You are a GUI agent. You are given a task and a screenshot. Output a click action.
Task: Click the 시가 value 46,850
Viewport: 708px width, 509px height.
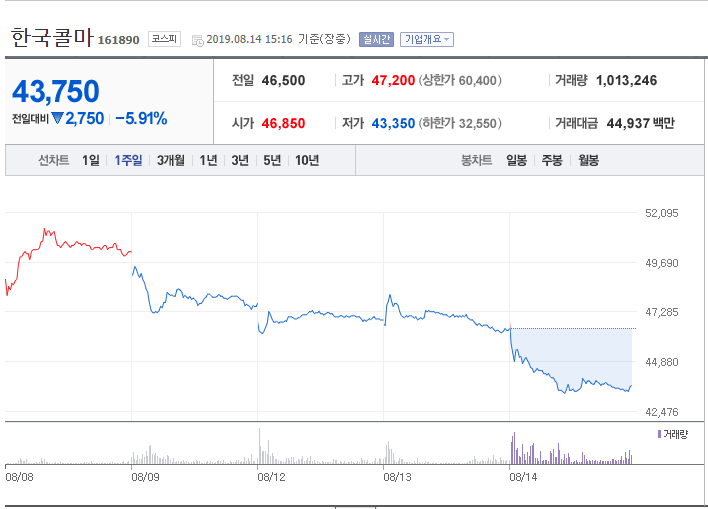(283, 123)
